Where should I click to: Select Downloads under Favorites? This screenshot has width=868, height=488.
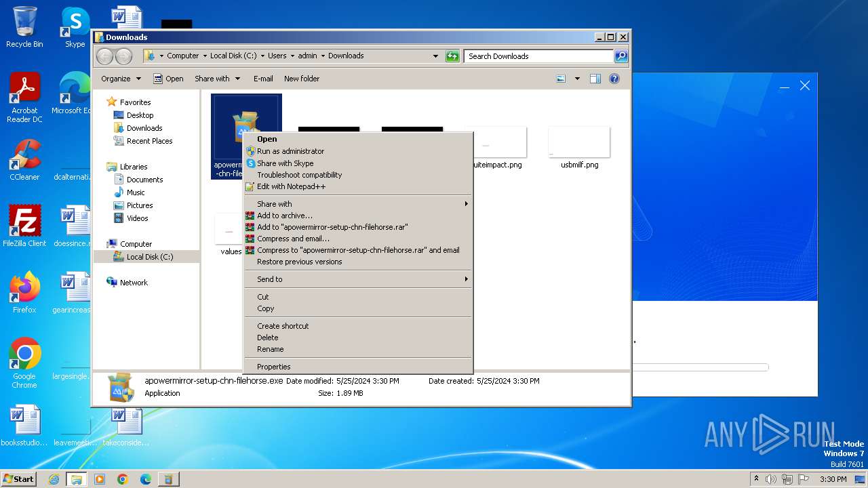(144, 128)
